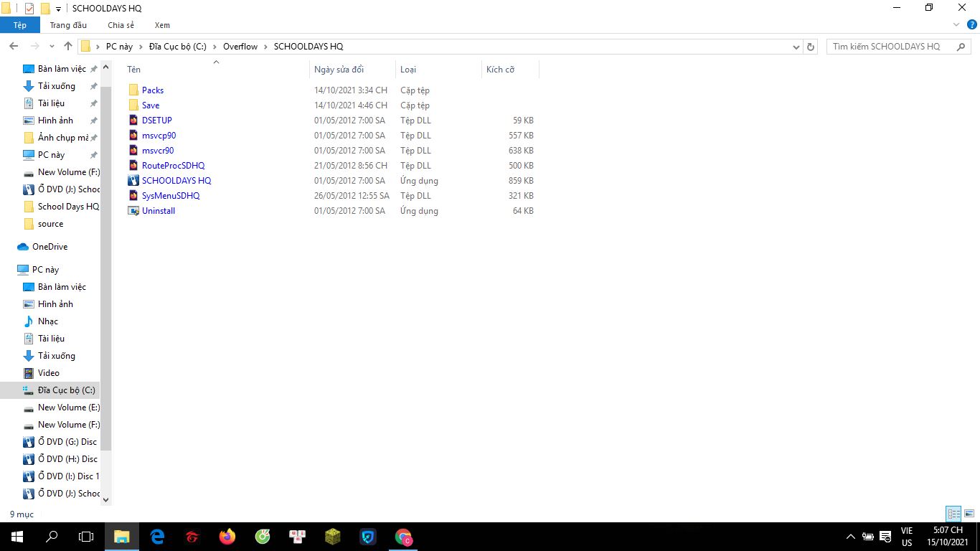Expand the address bar history dropdown
980x551 pixels.
[796, 47]
